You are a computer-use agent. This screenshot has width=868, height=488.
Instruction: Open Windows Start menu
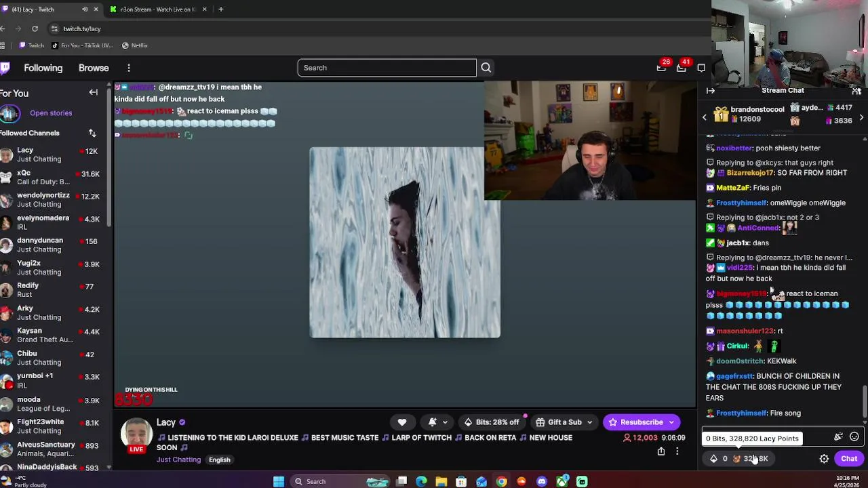[x=278, y=481]
